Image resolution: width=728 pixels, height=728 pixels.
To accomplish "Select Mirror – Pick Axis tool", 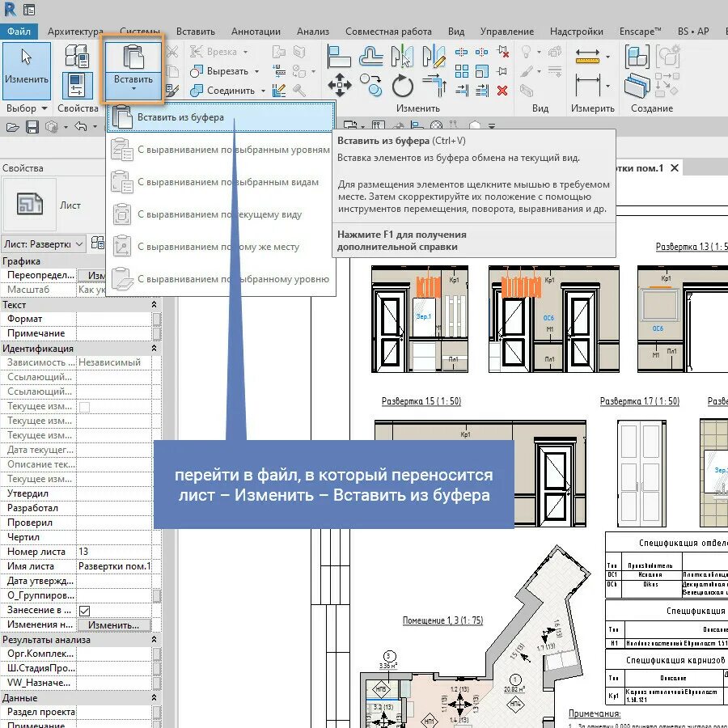I will tap(402, 56).
